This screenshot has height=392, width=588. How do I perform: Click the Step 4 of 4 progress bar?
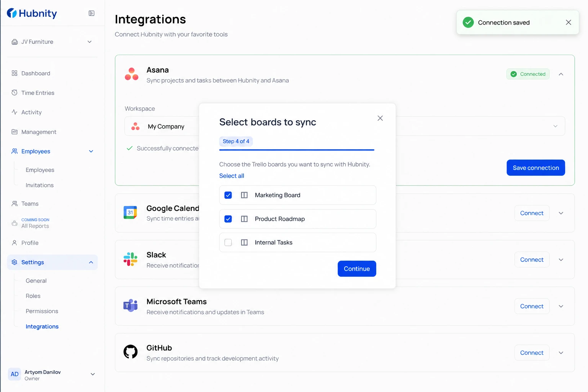point(297,150)
